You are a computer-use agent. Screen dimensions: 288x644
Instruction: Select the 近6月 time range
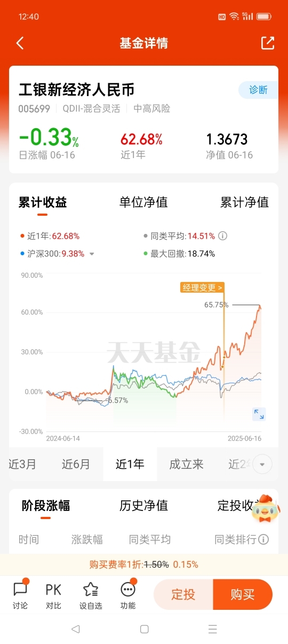tap(76, 464)
